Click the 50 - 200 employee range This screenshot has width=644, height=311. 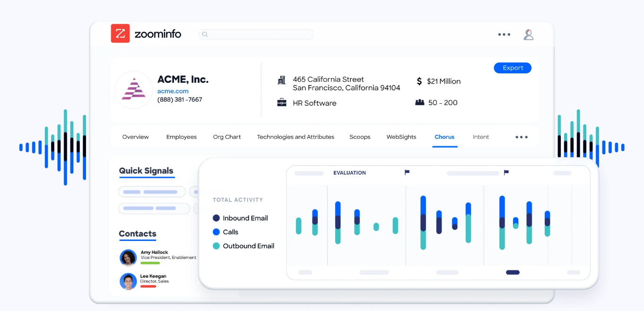(443, 103)
